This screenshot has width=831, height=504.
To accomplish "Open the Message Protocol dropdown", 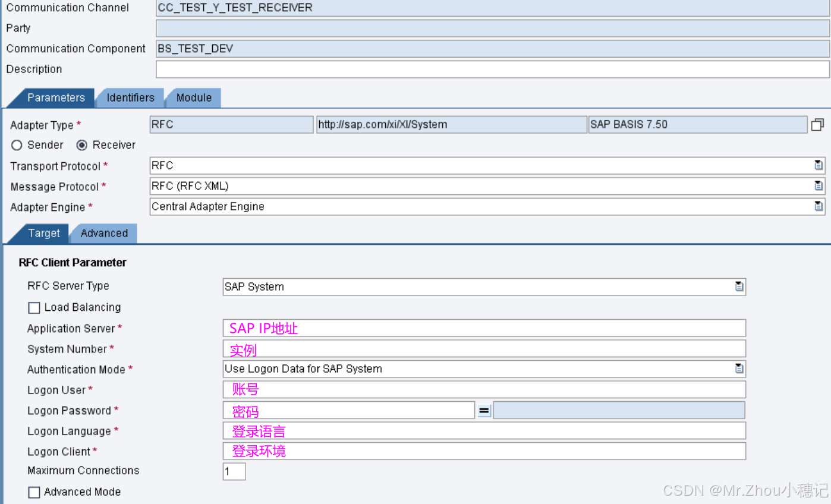I will [x=818, y=185].
